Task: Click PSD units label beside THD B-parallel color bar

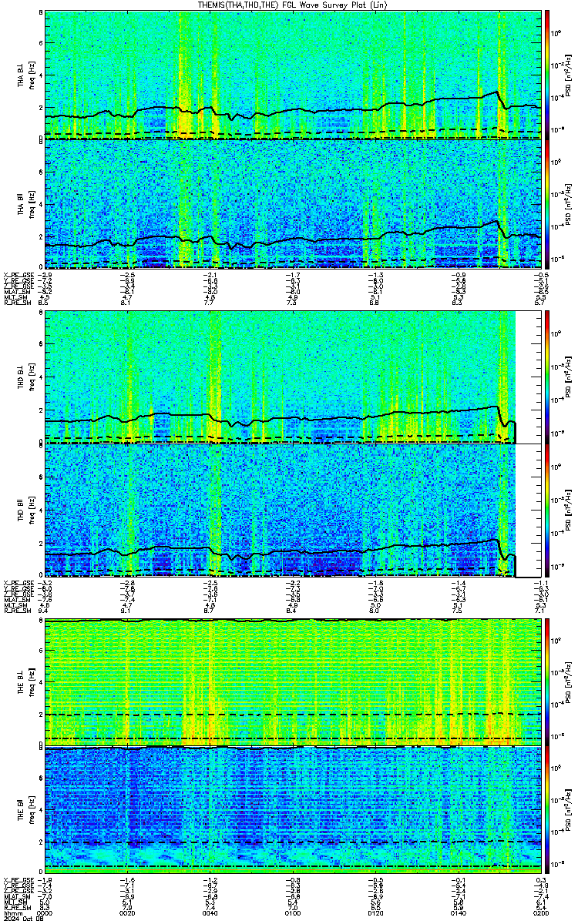Action: [x=568, y=510]
